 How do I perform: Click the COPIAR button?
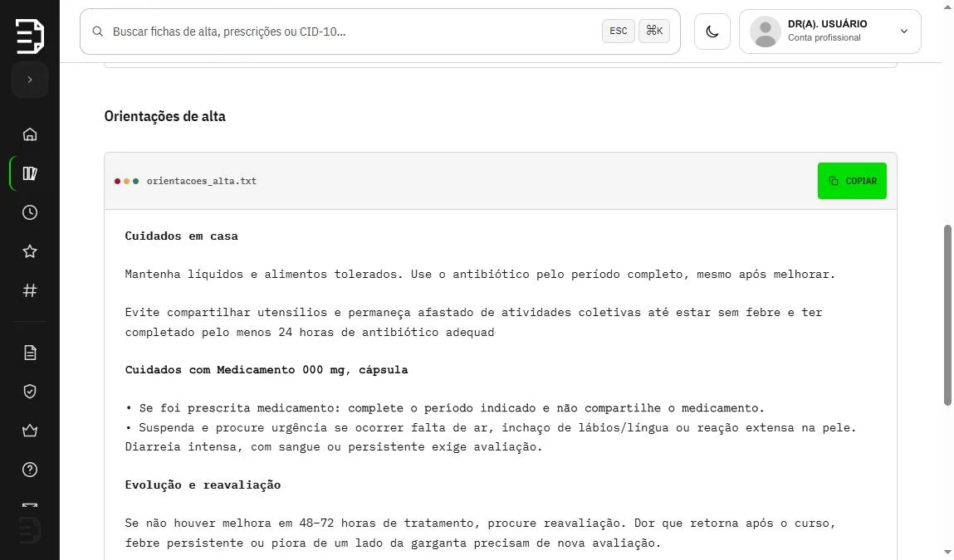point(852,181)
